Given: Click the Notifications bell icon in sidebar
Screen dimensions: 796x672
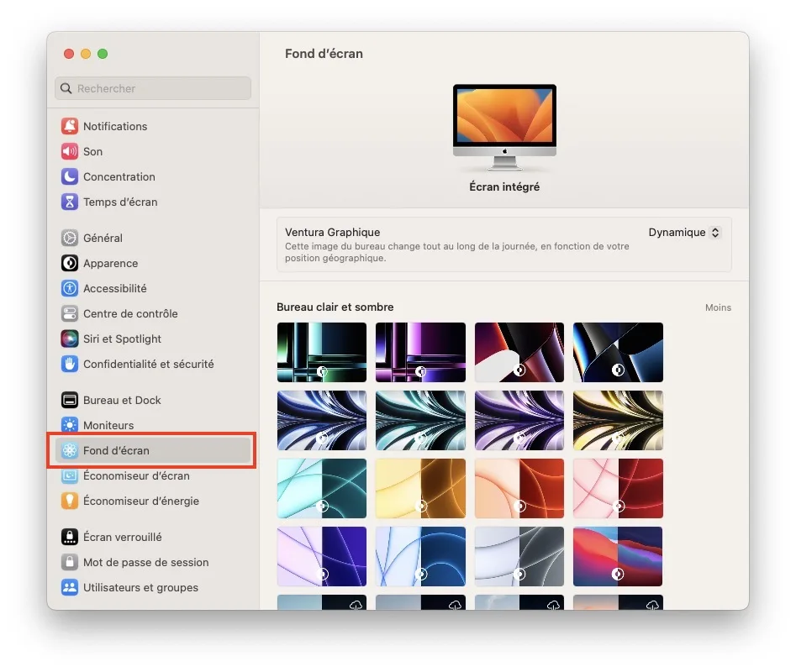Looking at the screenshot, I should tap(70, 126).
